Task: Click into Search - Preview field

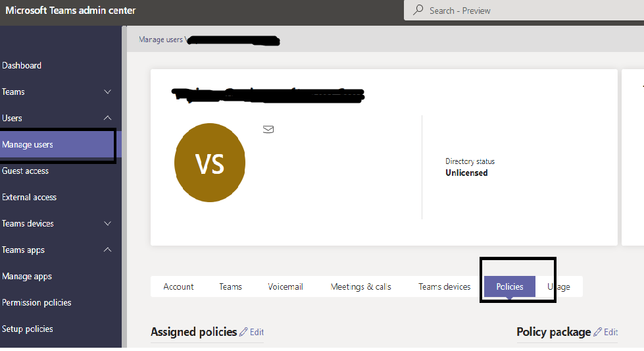Action: pyautogui.click(x=524, y=10)
